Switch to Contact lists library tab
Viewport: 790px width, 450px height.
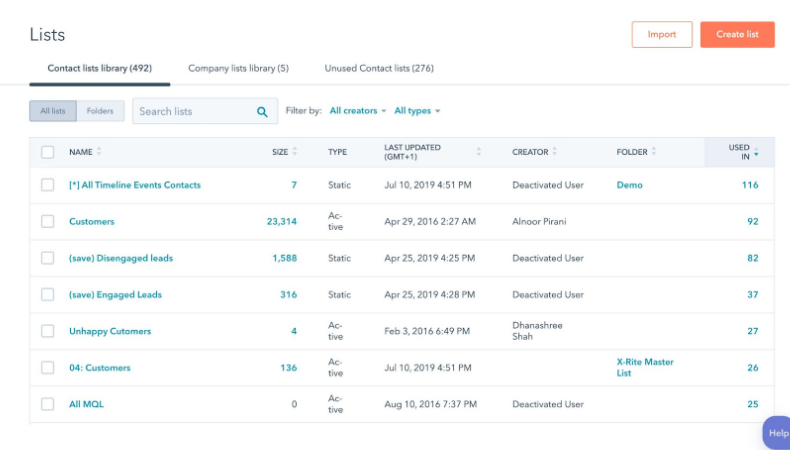click(100, 68)
